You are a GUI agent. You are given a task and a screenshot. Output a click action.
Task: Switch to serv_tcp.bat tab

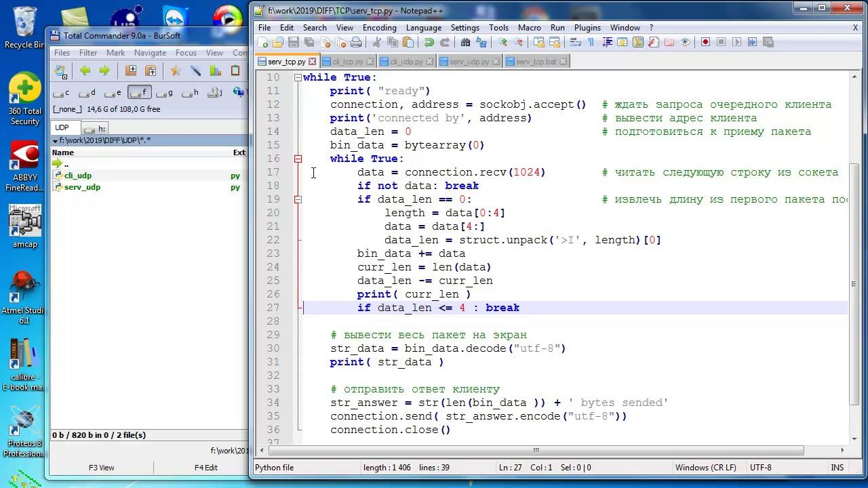pyautogui.click(x=536, y=61)
